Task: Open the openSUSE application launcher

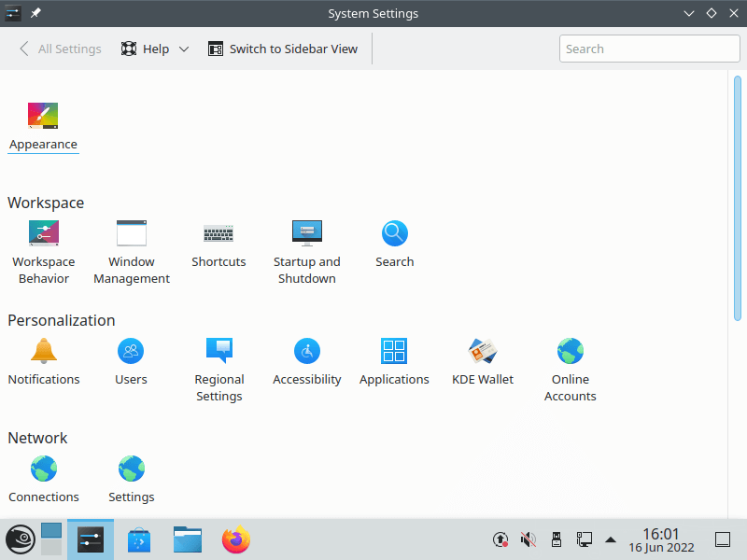Action: tap(20, 539)
